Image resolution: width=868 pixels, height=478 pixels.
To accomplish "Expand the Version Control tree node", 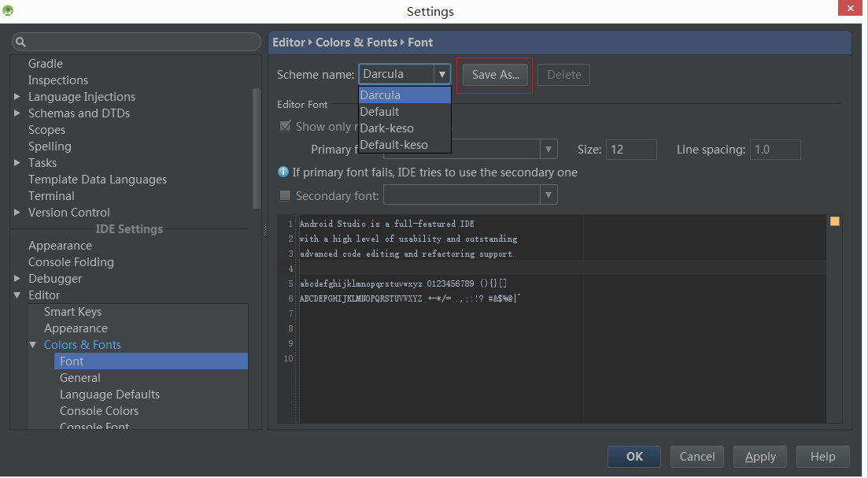I will pyautogui.click(x=17, y=213).
